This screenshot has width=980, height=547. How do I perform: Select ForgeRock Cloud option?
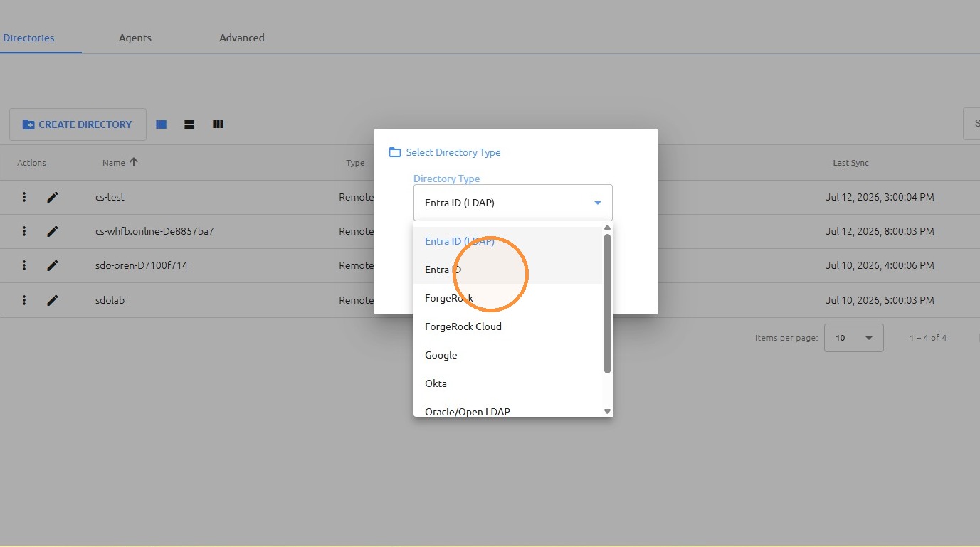508,326
